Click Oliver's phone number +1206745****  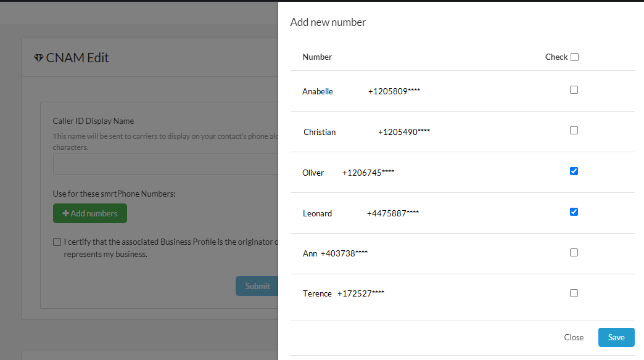tap(368, 173)
